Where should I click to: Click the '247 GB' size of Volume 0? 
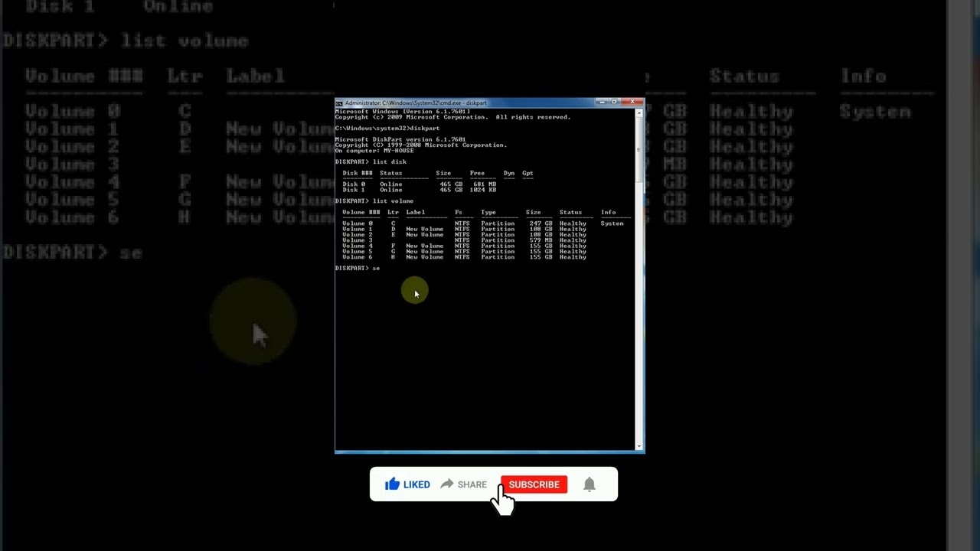tap(541, 223)
